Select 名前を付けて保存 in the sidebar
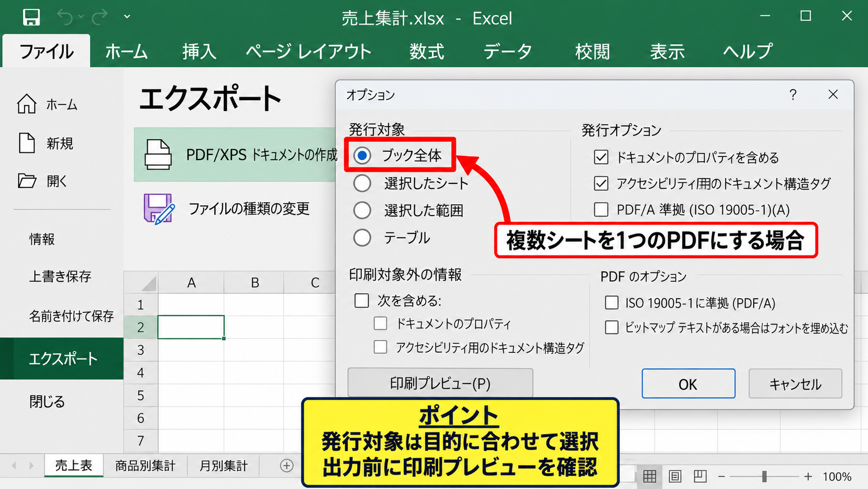Screen dimensions: 868x489 71,315
